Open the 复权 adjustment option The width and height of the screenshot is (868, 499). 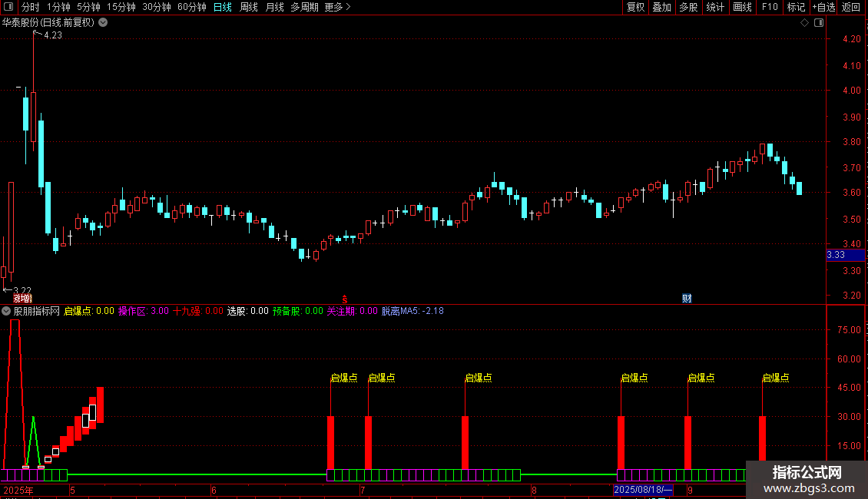[x=635, y=7]
